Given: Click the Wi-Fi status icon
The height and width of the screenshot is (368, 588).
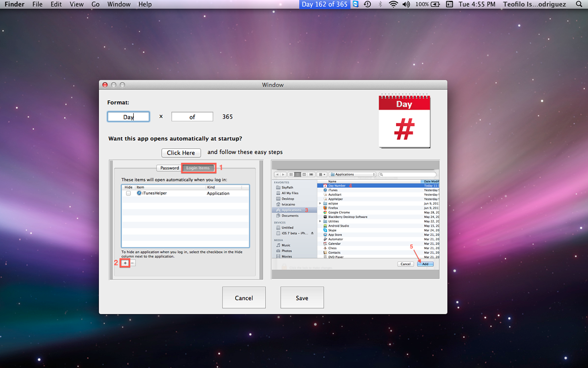Looking at the screenshot, I should tap(393, 4).
